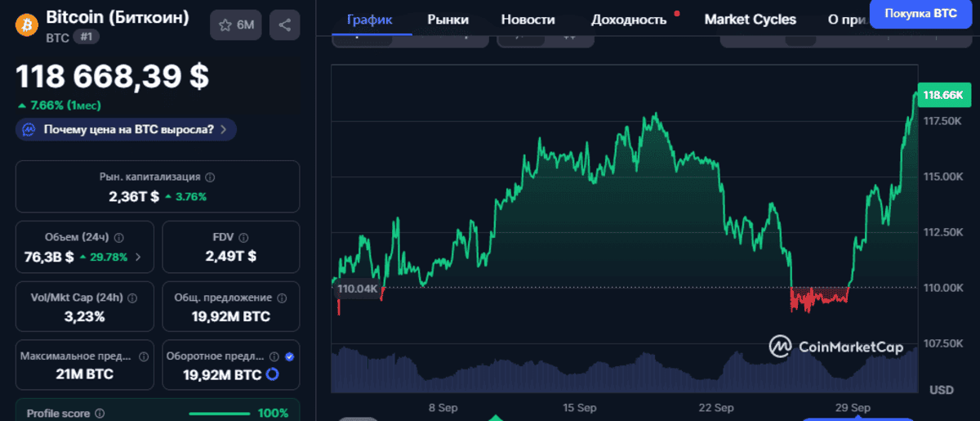Viewport: 980px width, 421px height.
Task: Click the 76,3B $ volume value
Action: tap(49, 257)
